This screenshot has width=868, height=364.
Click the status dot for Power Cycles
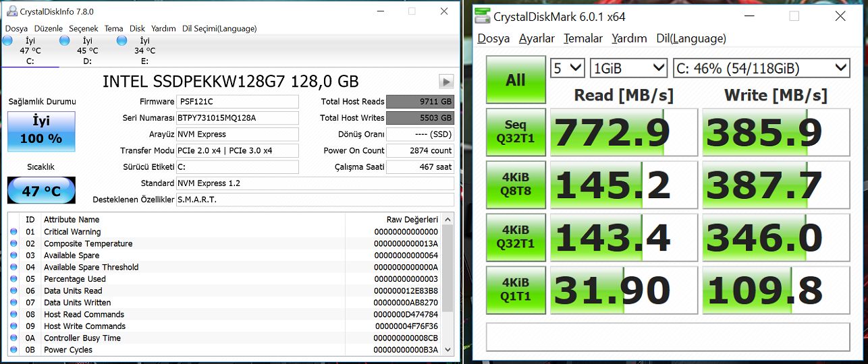(x=13, y=350)
